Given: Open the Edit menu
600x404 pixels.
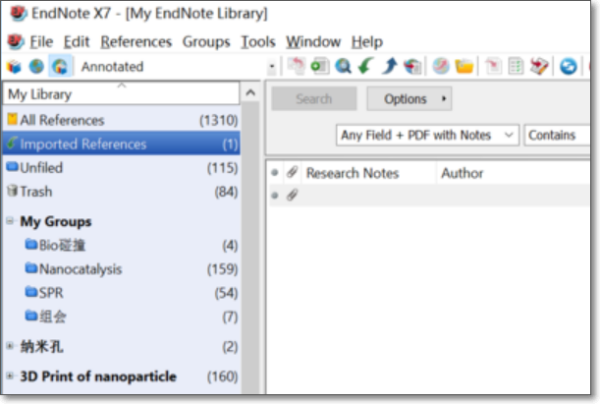Looking at the screenshot, I should point(77,41).
